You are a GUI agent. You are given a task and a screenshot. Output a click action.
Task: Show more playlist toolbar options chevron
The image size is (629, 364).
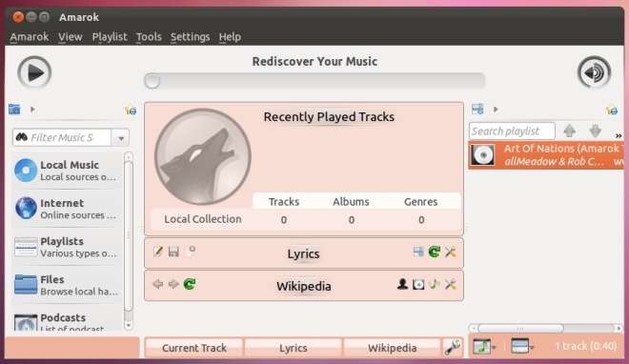pyautogui.click(x=619, y=136)
